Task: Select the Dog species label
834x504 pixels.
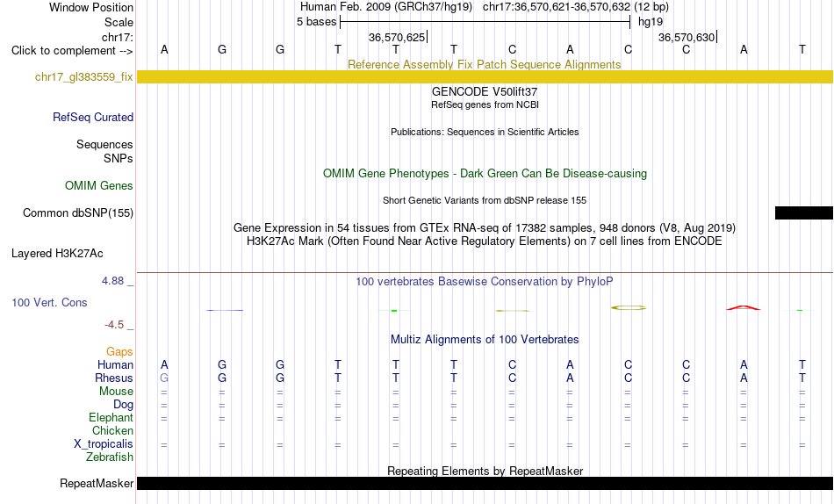Action: click(123, 405)
